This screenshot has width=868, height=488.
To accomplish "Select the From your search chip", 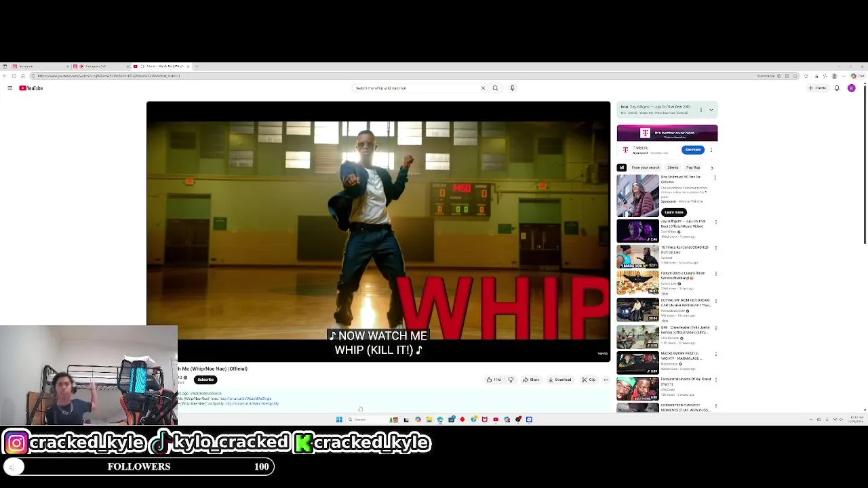I will (646, 167).
